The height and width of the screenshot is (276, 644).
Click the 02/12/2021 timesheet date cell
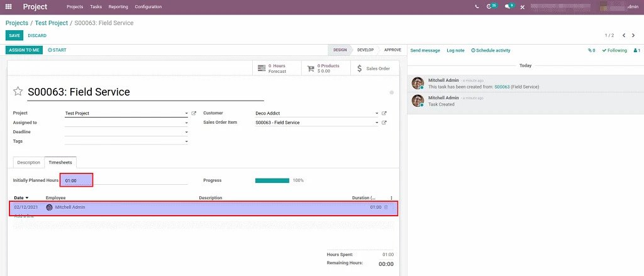pyautogui.click(x=26, y=207)
